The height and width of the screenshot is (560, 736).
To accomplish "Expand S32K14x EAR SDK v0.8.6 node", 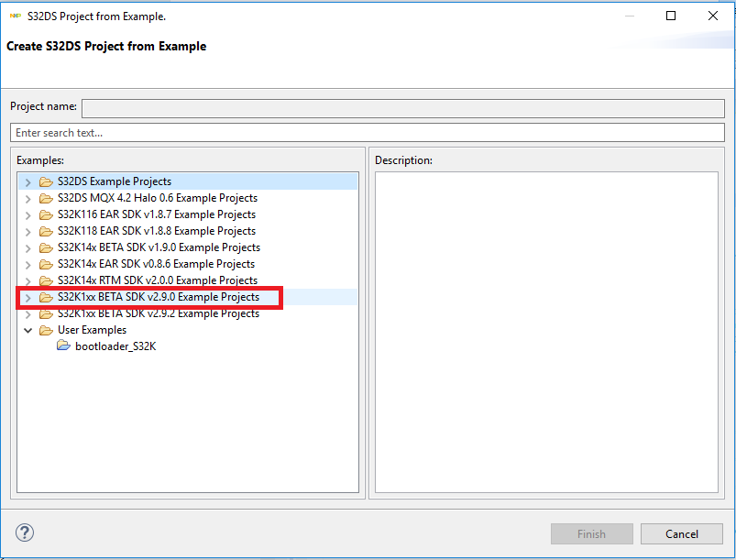I will click(x=28, y=264).
